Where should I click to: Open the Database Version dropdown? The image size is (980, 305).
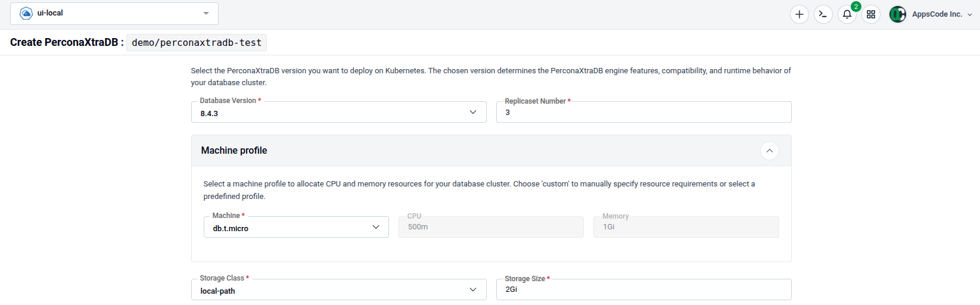(x=339, y=112)
